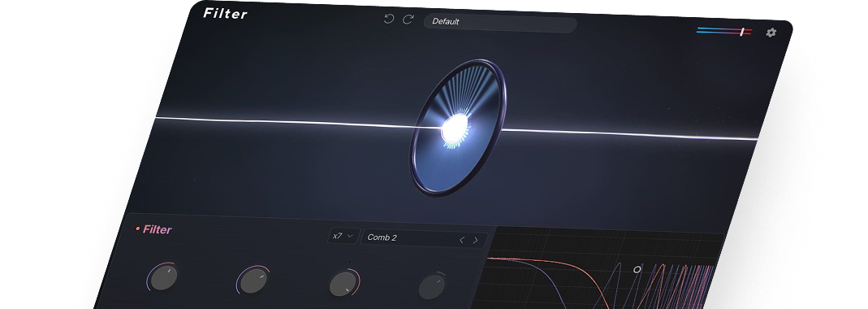This screenshot has height=309, width=868.
Task: Click the first filter knob
Action: click(x=164, y=277)
